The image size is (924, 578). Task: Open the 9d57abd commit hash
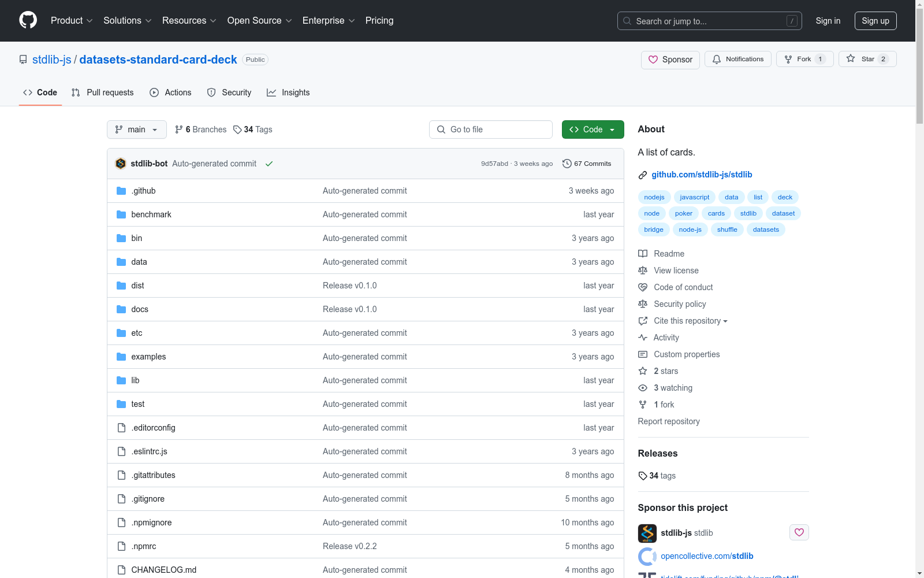[x=494, y=164]
